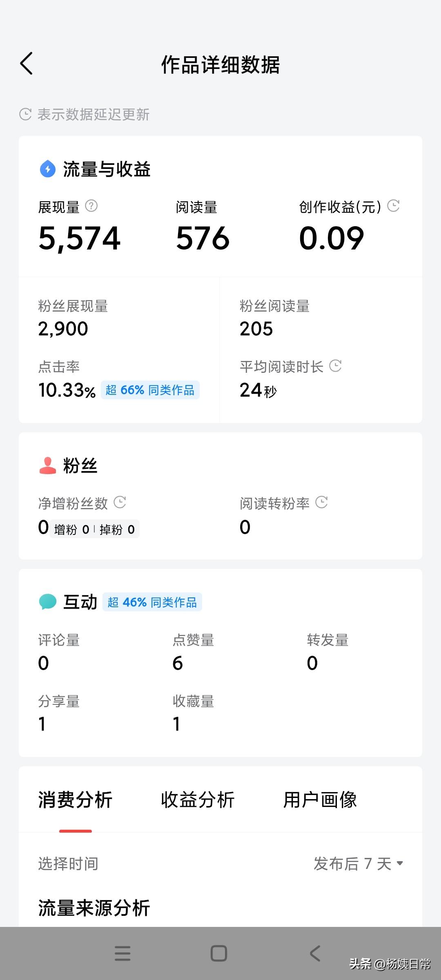Tap the 超 46% 同类作品 badge
This screenshot has height=980, width=441.
pos(152,602)
